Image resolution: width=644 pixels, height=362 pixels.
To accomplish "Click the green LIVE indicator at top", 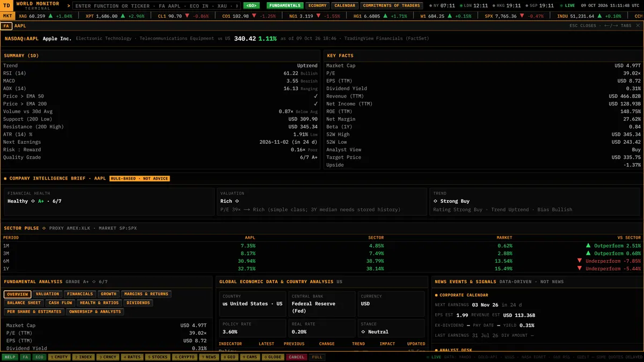I will coord(567,5).
